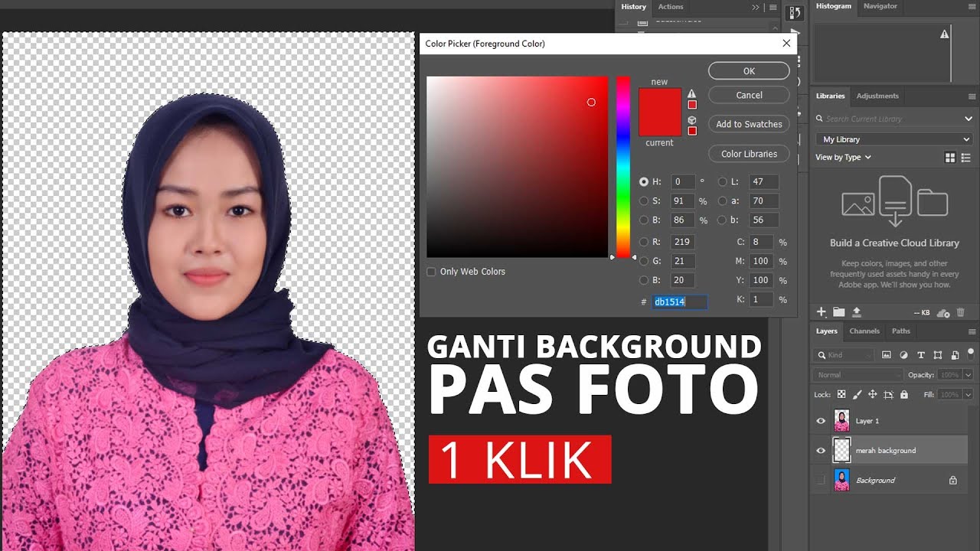Click the Add to Swatches button
The height and width of the screenshot is (551, 980).
pos(749,124)
